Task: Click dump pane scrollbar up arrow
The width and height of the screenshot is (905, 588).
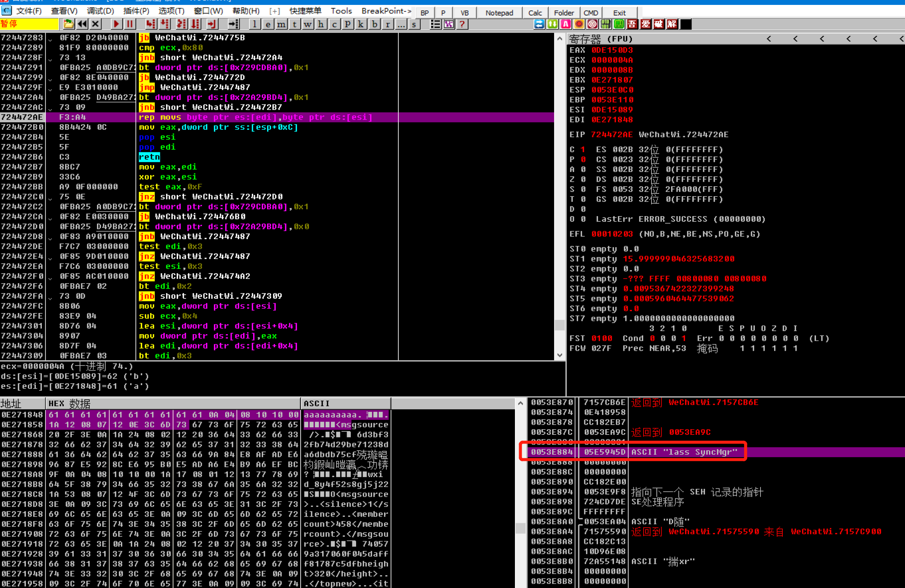Action: [521, 403]
